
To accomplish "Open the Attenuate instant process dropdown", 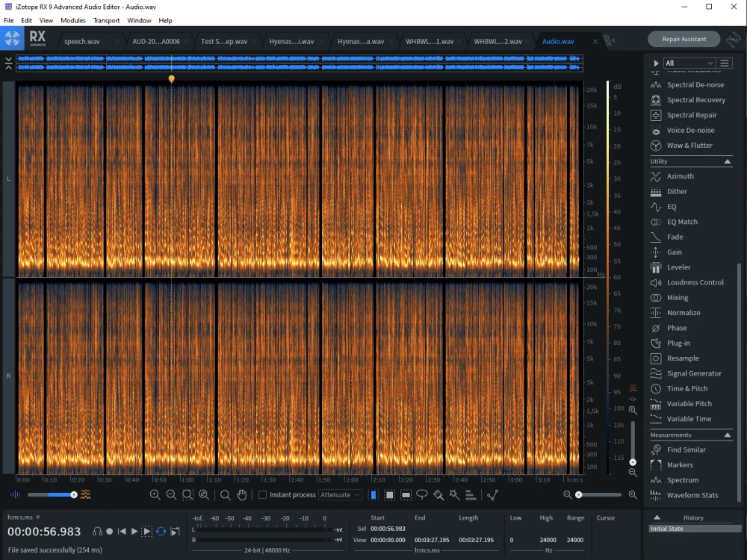I will point(340,495).
